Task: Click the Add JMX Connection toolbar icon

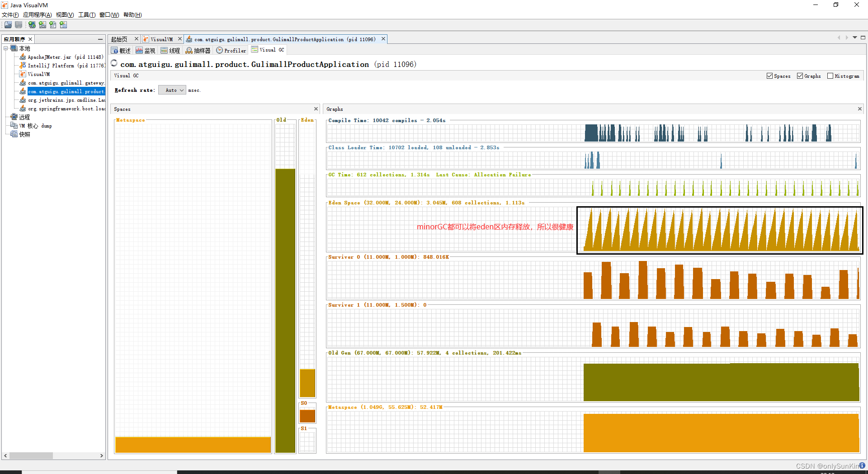Action: coord(42,25)
